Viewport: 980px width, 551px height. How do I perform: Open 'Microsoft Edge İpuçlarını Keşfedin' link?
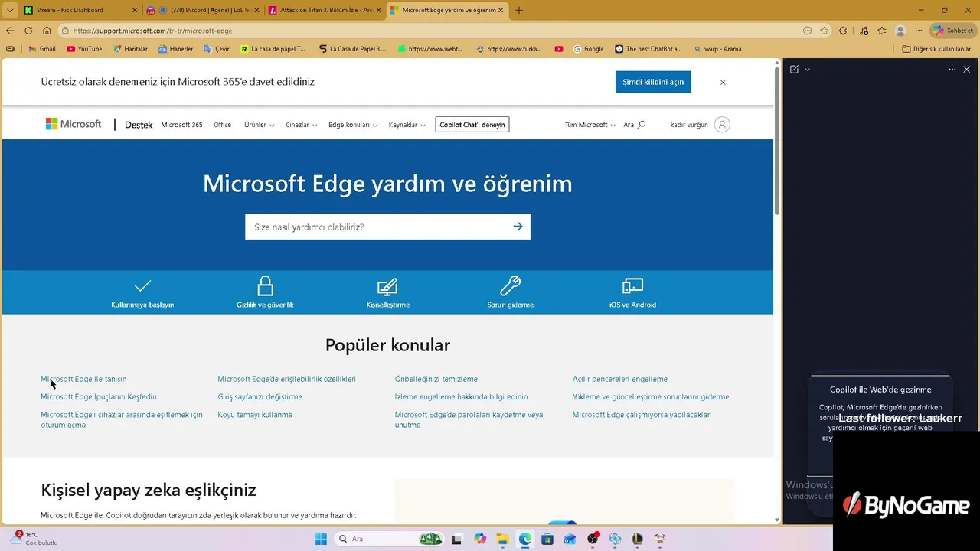tap(99, 397)
